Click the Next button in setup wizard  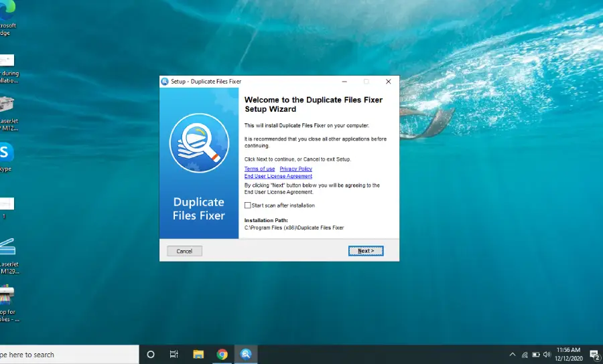coord(366,251)
